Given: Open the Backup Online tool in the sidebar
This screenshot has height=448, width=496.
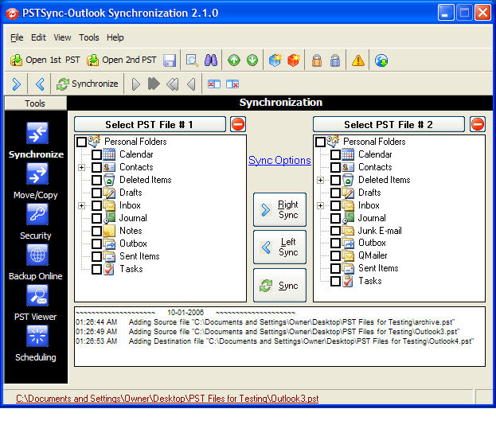Looking at the screenshot, I should 36,263.
